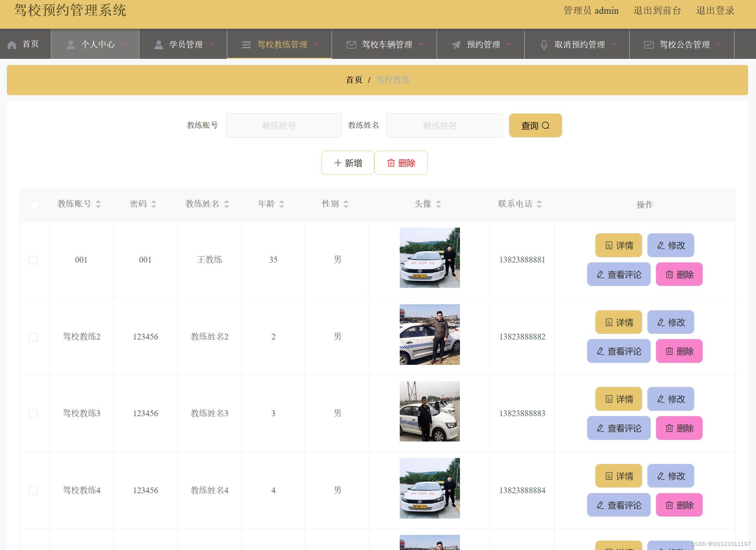Click the paper plane icon beside 预约管理
This screenshot has height=550, width=756.
pos(456,45)
